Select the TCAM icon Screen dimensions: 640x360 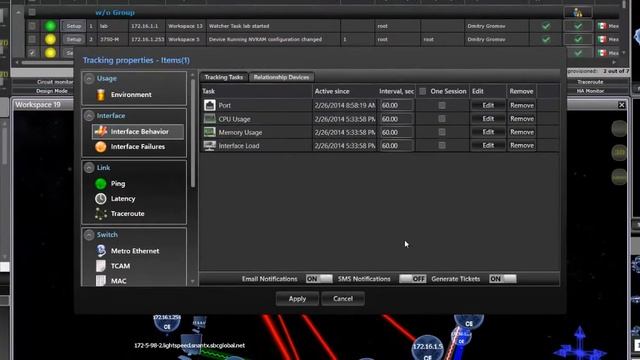pyautogui.click(x=101, y=266)
